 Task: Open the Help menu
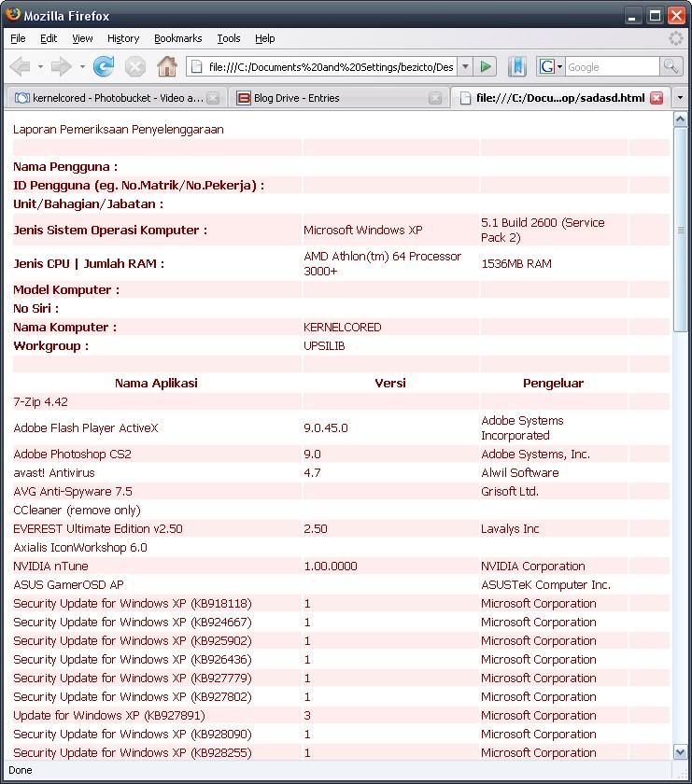point(264,38)
